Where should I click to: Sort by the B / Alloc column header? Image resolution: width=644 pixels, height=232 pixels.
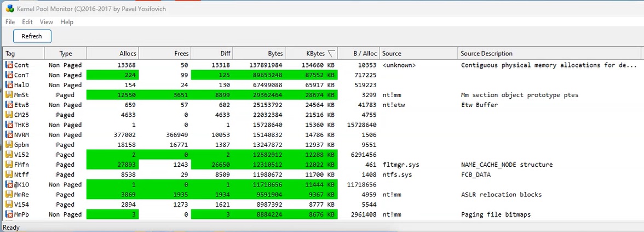click(x=359, y=54)
